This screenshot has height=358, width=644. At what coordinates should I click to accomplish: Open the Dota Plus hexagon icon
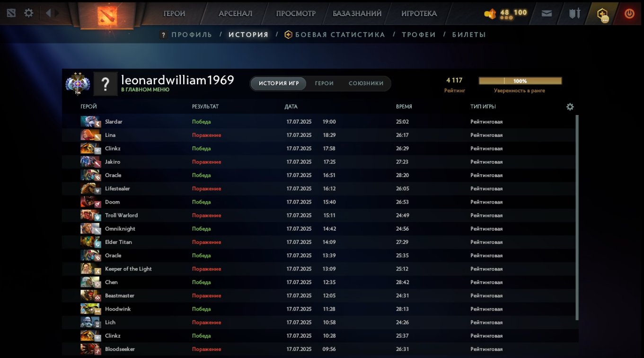click(602, 14)
